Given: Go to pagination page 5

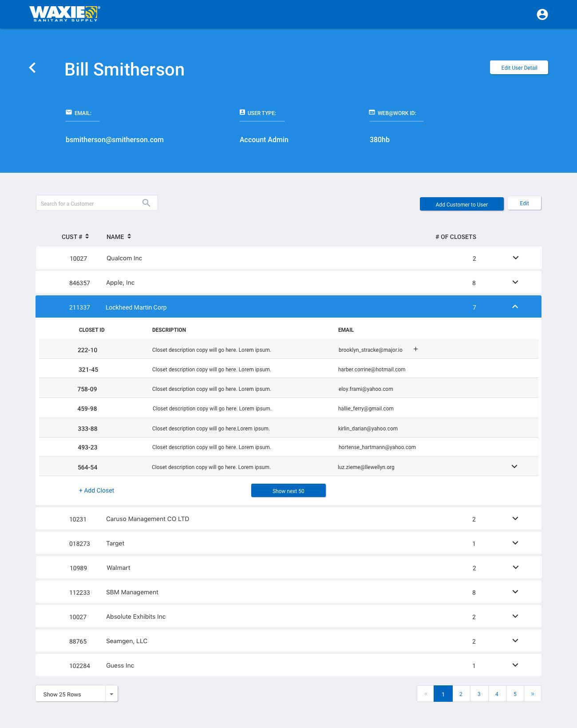Looking at the screenshot, I should [x=515, y=694].
